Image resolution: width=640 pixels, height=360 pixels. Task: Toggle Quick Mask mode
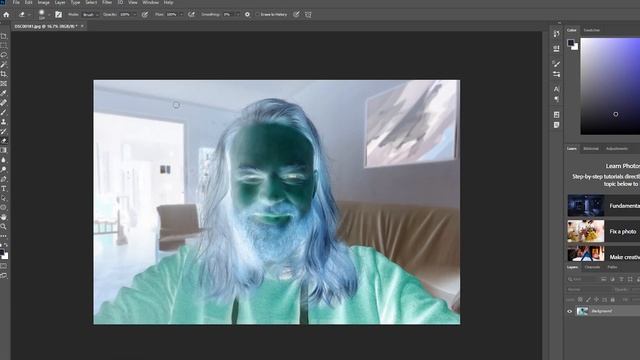click(x=4, y=266)
